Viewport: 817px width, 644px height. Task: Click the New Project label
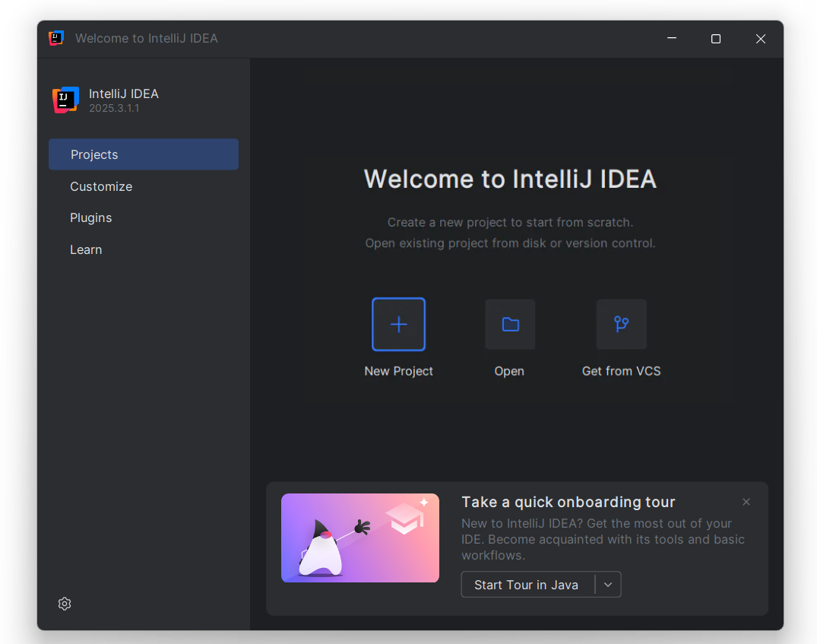coord(398,371)
